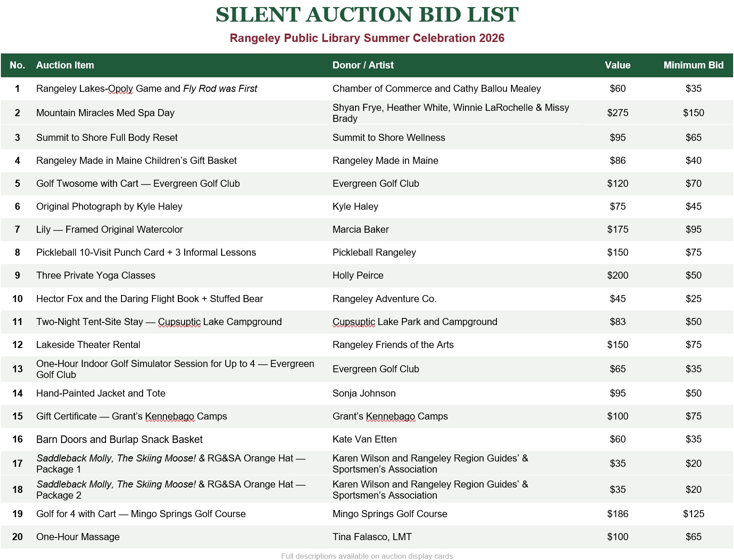The height and width of the screenshot is (560, 734).
Task: Click the Holly Peirce donor cell
Action: pos(358,276)
